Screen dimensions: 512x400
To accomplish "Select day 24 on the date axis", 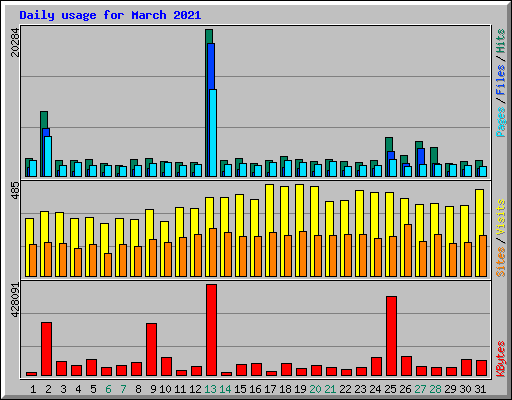I will pyautogui.click(x=375, y=389).
